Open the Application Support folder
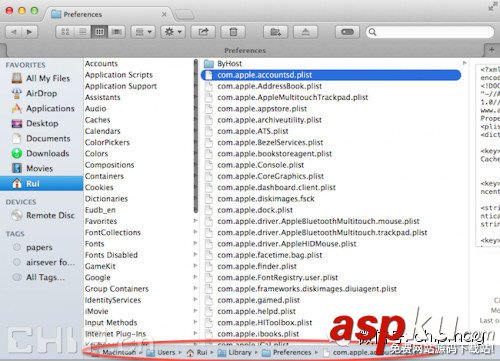The image size is (500, 361). (121, 86)
